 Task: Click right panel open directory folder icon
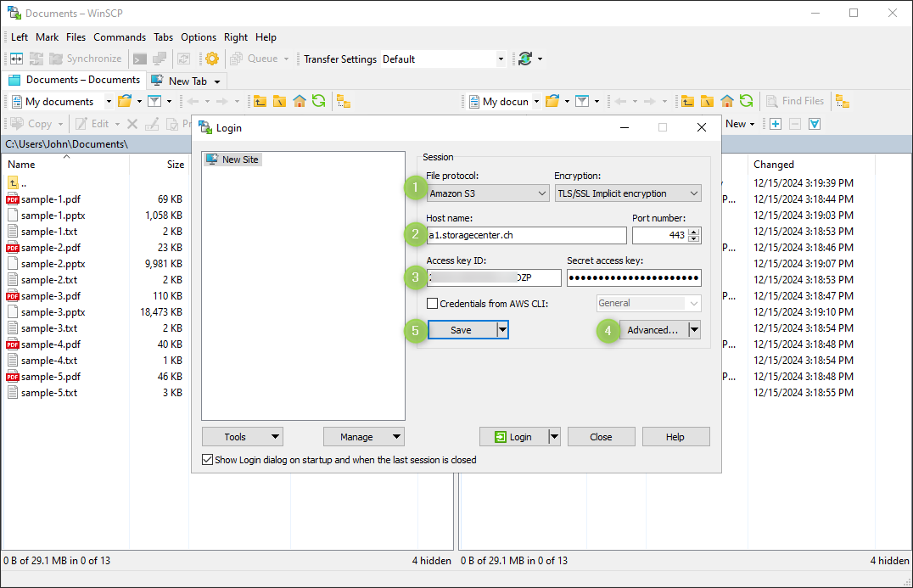coord(552,101)
